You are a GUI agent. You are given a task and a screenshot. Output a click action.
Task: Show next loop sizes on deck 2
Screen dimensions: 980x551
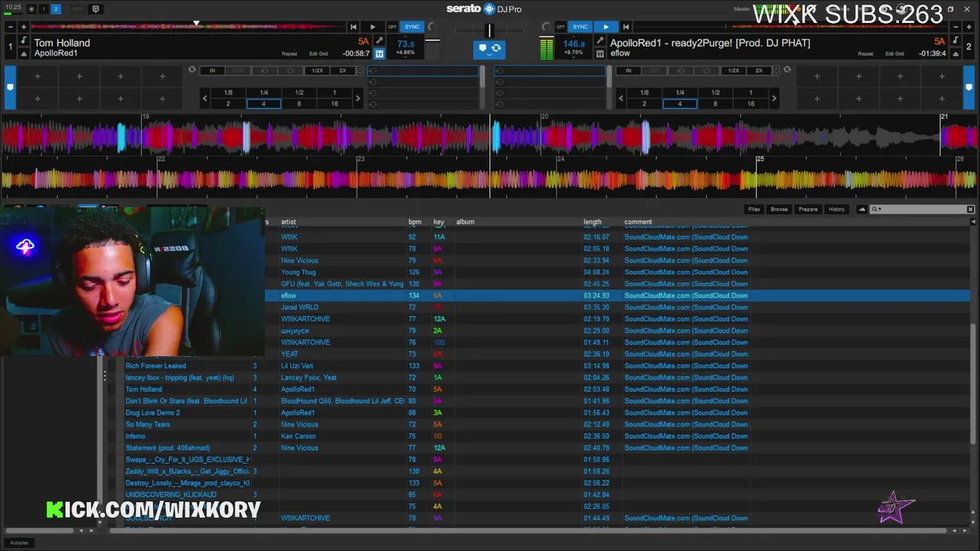tap(773, 98)
